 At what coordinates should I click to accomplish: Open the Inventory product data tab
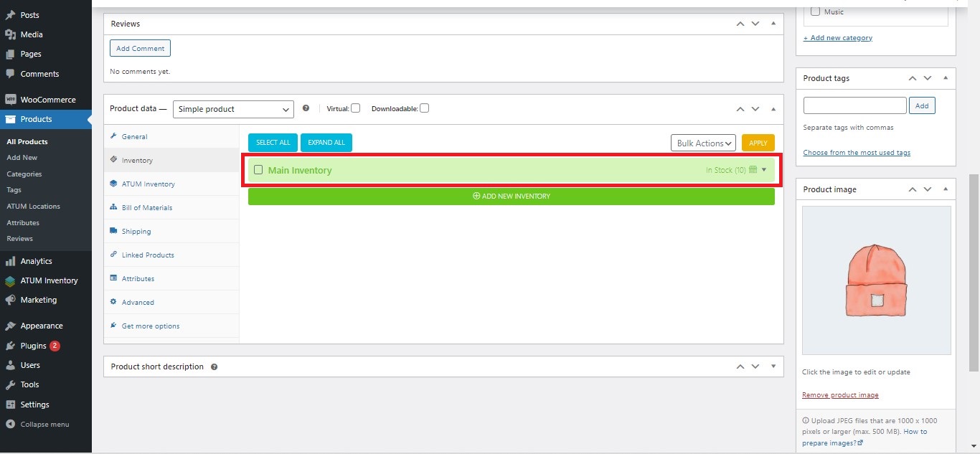tap(171, 160)
